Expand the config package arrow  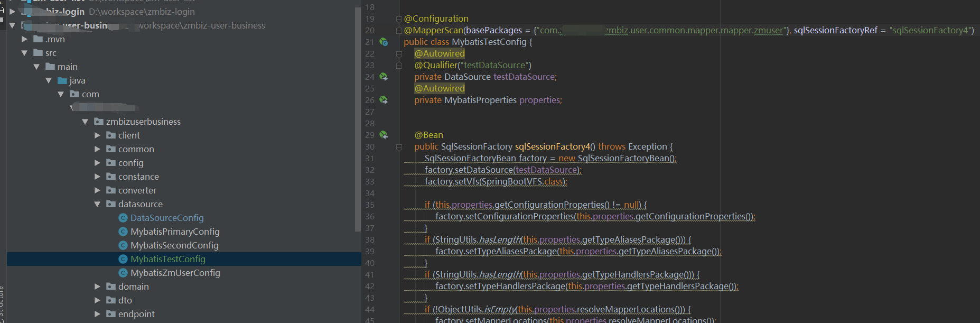[97, 163]
